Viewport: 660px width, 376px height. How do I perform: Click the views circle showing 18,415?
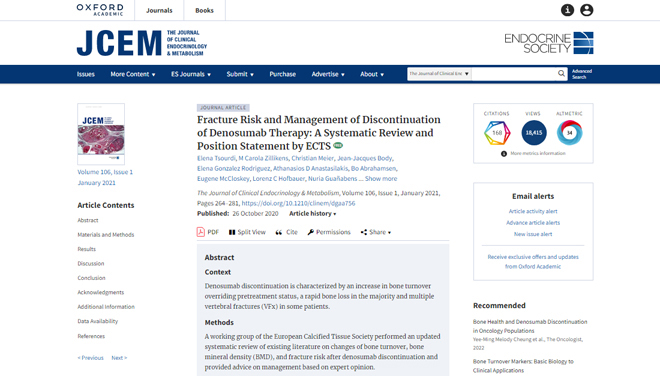tap(534, 133)
